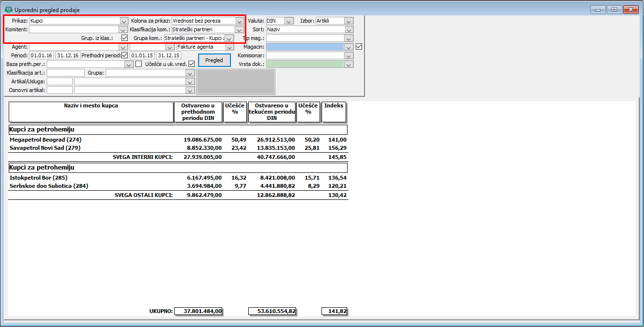
Task: Uncheck the Prethodni period checkbox
Action: [125, 55]
